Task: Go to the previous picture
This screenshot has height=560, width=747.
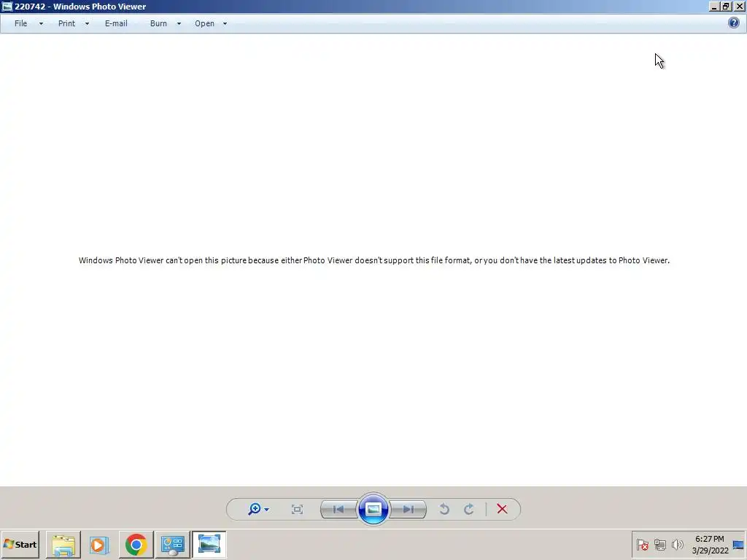Action: pos(338,510)
